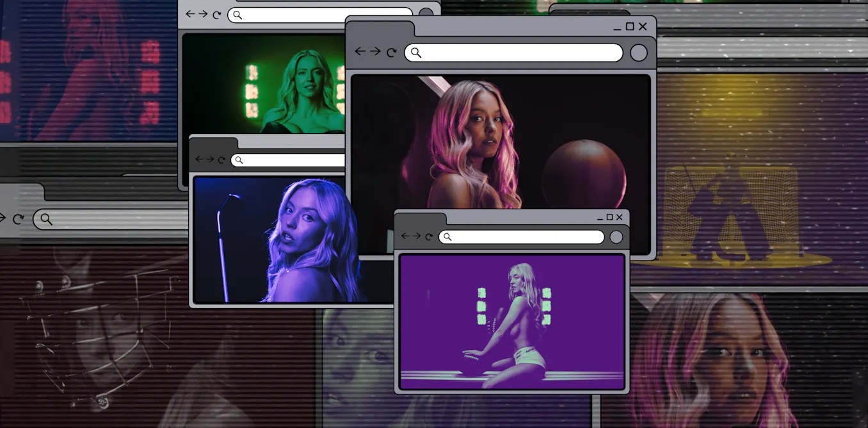Viewport: 868px width, 428px height.
Task: Click round button in purple-tinted window toolbar
Action: point(616,237)
